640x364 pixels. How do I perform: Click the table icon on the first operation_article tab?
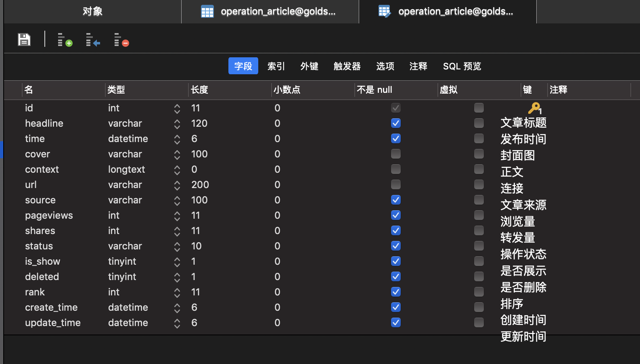(x=207, y=12)
